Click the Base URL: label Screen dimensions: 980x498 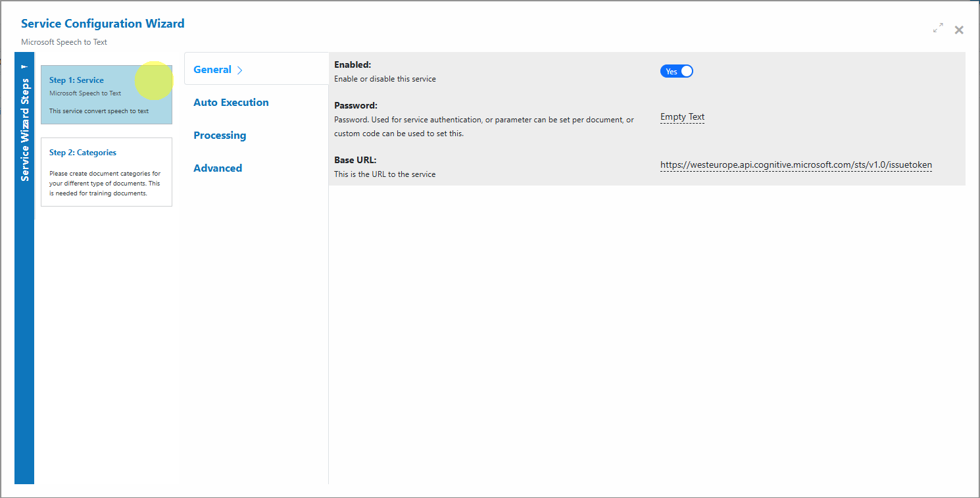click(355, 160)
